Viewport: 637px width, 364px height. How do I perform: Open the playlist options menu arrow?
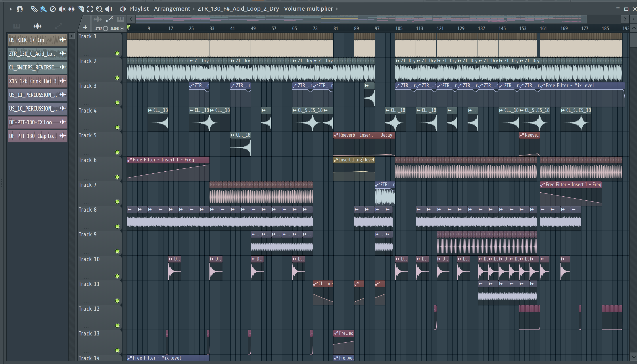pyautogui.click(x=10, y=9)
